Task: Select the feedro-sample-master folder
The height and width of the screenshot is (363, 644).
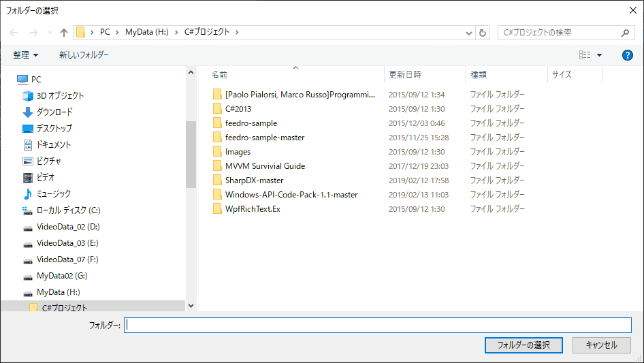Action: click(265, 138)
